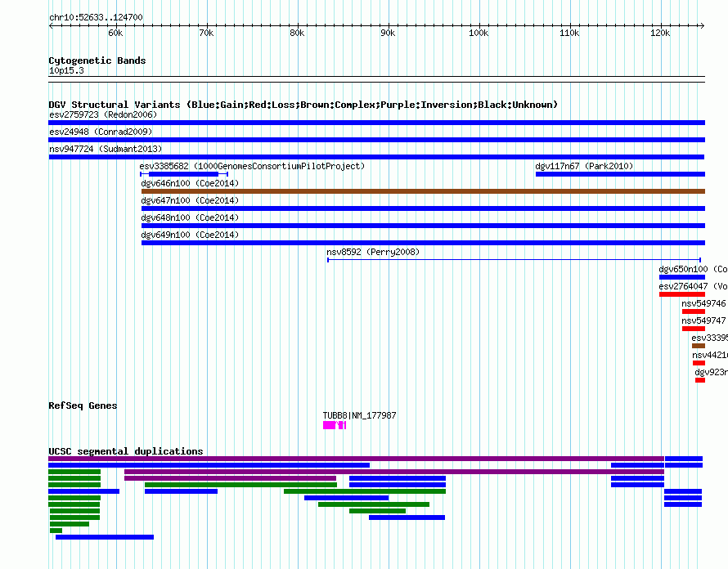Select the 120k mark on the ruler

click(660, 33)
